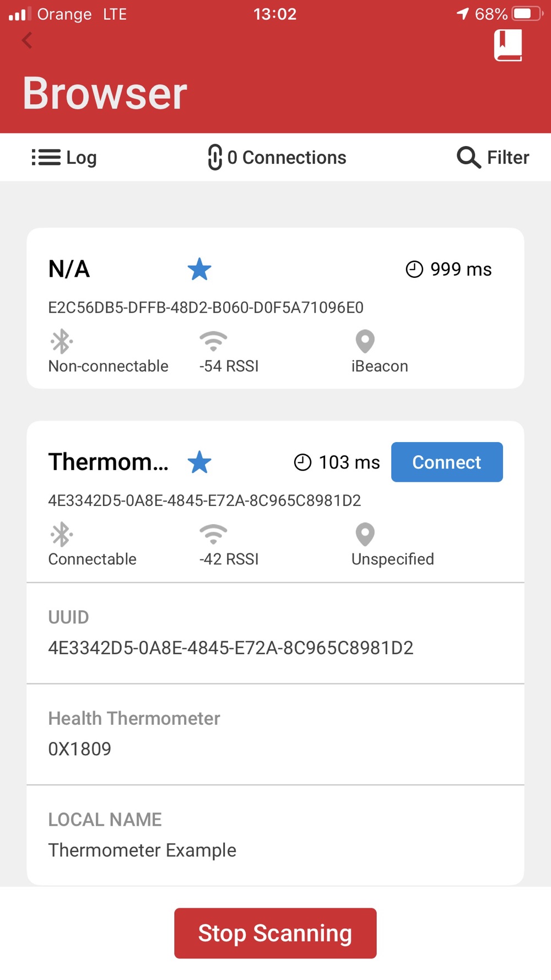Tap the signal icon above -42 RSSI
Screen dimensions: 551x980
[213, 534]
